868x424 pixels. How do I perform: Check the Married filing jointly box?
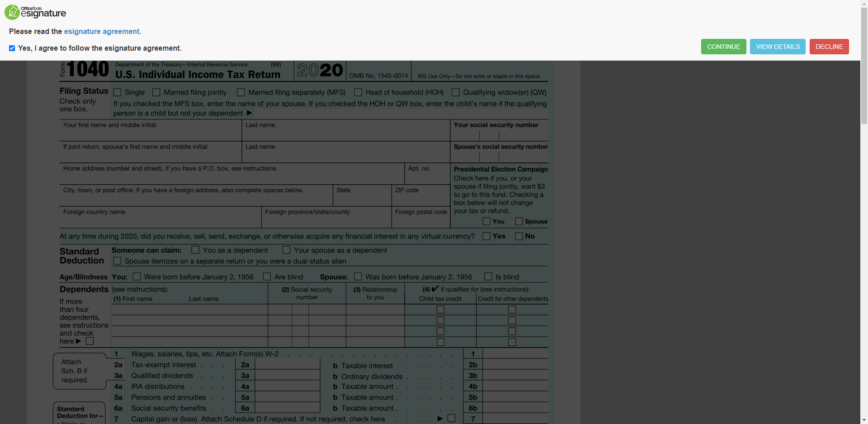click(156, 92)
